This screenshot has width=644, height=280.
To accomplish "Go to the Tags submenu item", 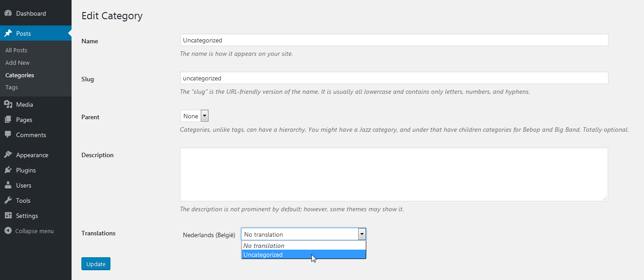I will (12, 88).
